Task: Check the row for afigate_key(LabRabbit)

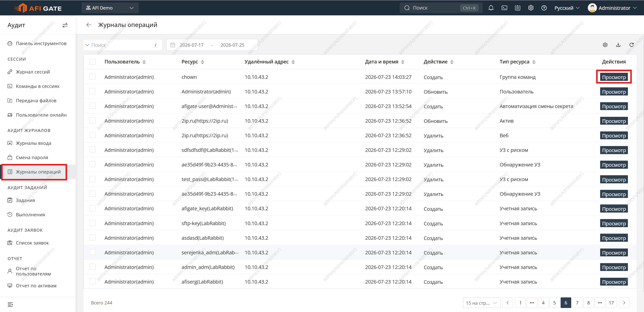Action: tap(92, 208)
